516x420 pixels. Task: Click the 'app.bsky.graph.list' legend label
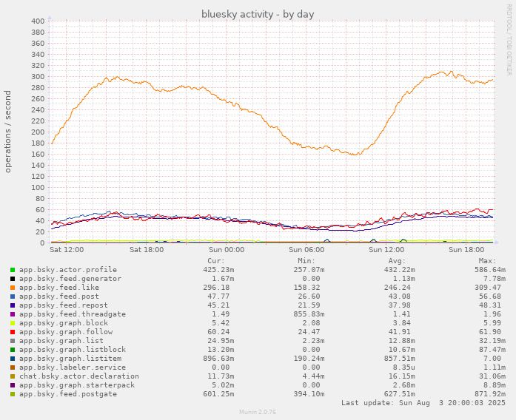tap(61, 341)
